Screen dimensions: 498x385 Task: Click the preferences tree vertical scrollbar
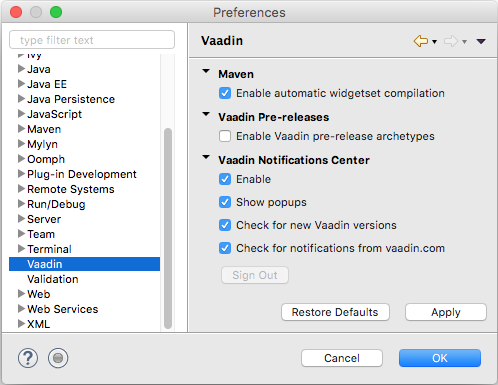click(x=168, y=228)
